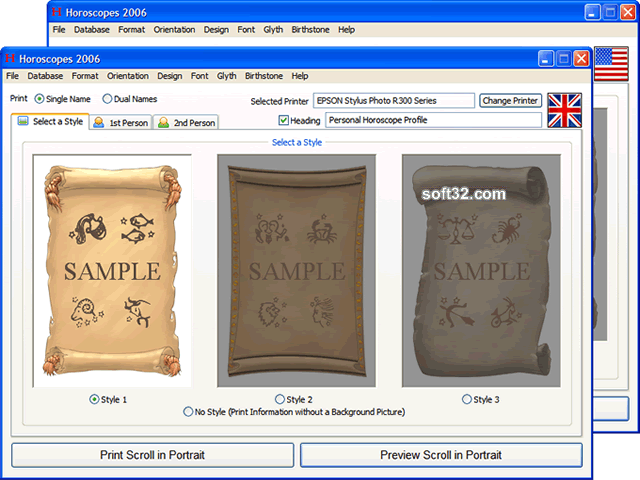Open the File menu in the back window
Image resolution: width=640 pixels, height=480 pixels.
coord(59,29)
